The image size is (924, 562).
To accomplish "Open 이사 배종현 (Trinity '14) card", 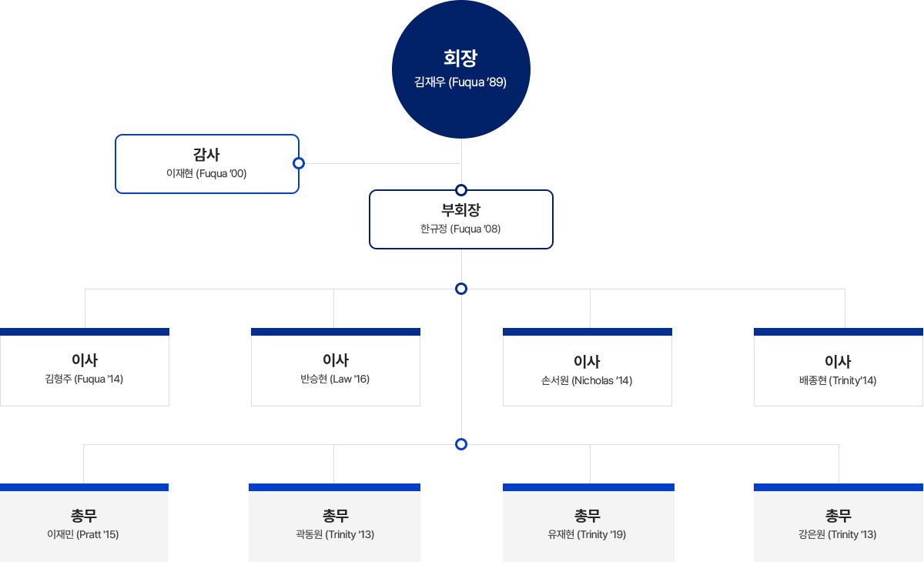I will [838, 370].
